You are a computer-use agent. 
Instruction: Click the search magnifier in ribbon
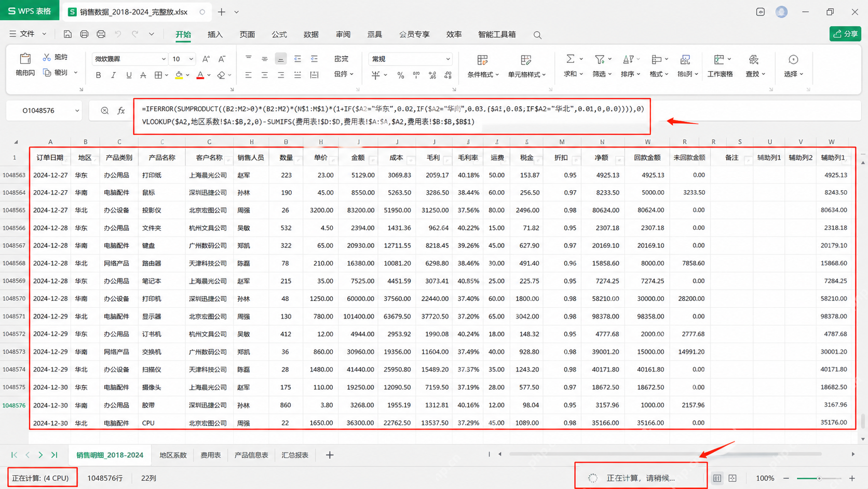[537, 35]
